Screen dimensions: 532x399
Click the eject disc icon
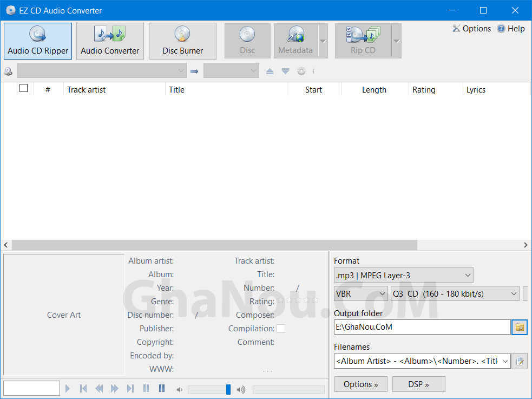pyautogui.click(x=270, y=71)
